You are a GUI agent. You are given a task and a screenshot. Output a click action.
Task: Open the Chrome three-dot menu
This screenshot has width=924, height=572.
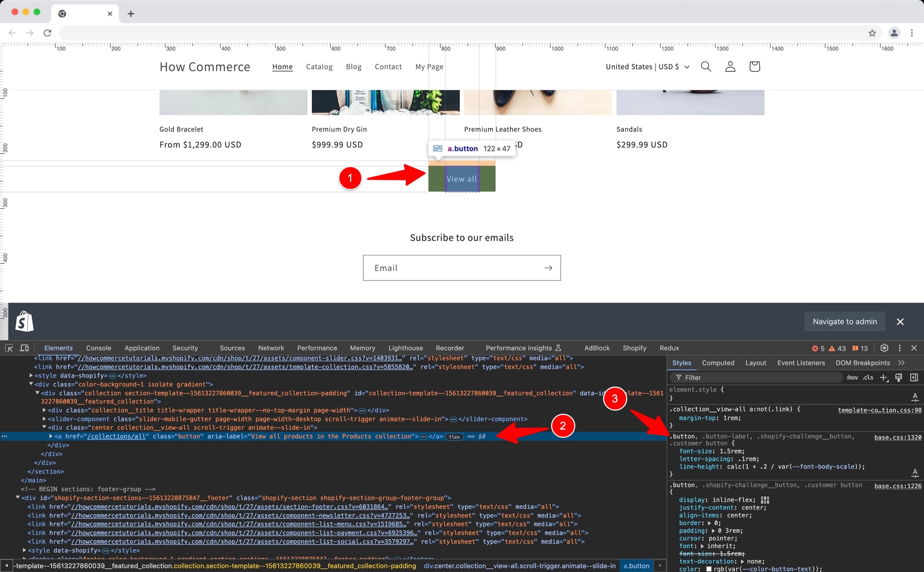(x=912, y=33)
